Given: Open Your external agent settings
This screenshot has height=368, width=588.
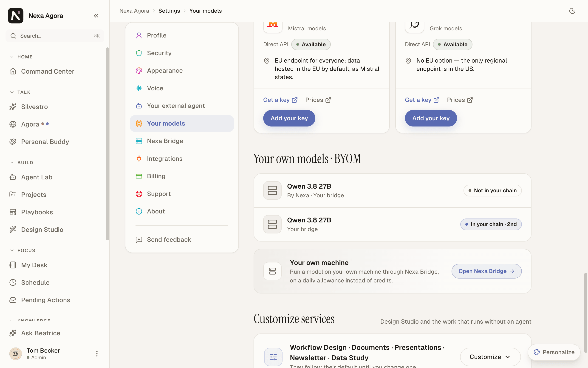Looking at the screenshot, I should (x=182, y=106).
